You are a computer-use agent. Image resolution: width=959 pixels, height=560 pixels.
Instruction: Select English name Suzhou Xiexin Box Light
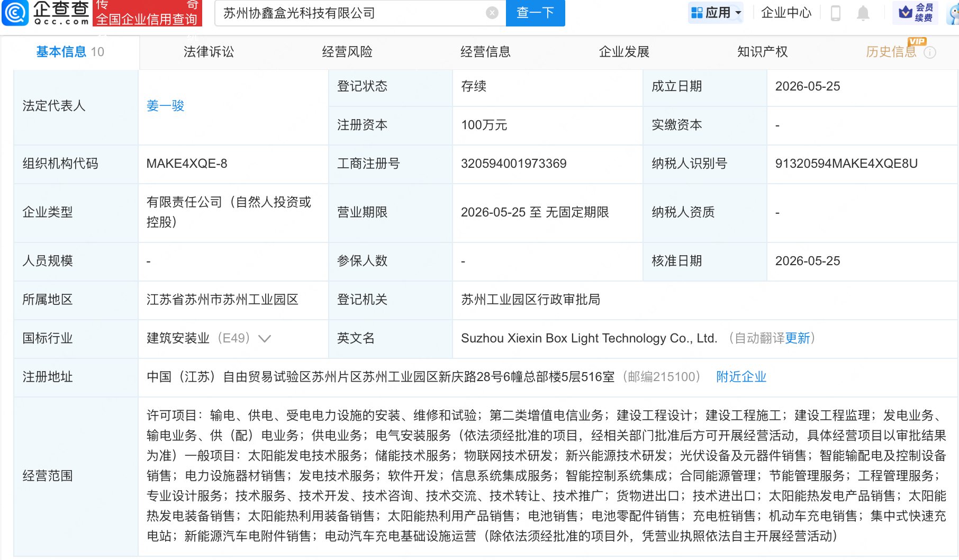(x=589, y=338)
